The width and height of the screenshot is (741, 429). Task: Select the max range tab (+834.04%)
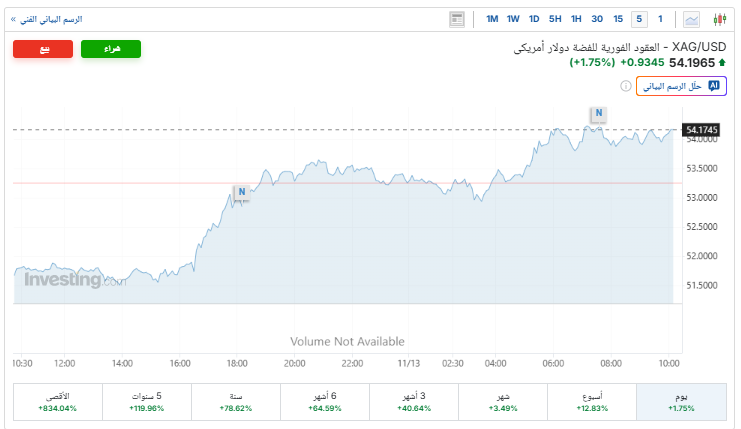pos(58,402)
